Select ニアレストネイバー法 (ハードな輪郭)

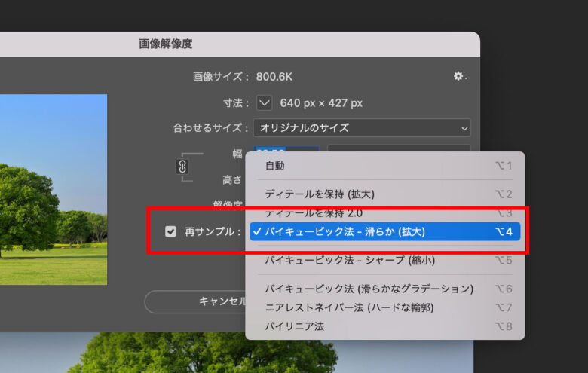click(x=384, y=307)
